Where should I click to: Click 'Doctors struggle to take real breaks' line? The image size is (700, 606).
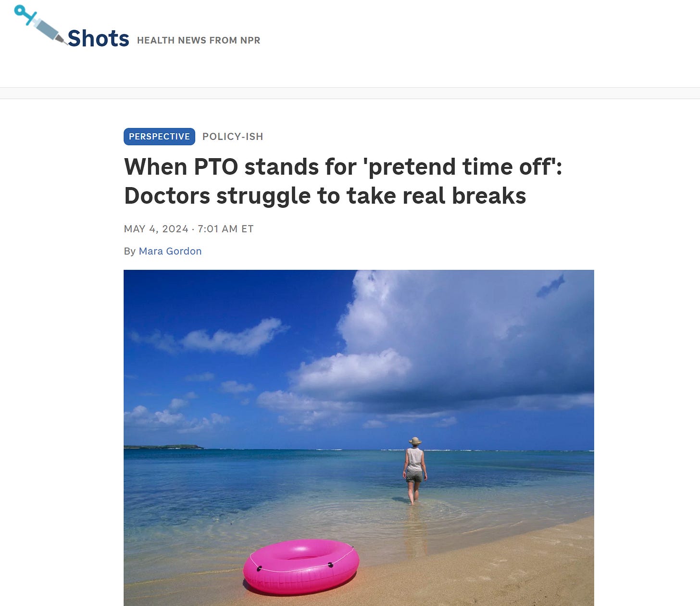325,196
